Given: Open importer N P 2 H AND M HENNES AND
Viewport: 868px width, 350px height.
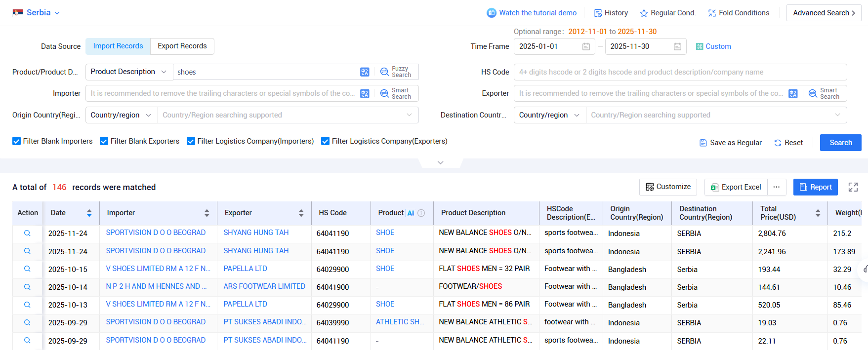Looking at the screenshot, I should pos(156,286).
